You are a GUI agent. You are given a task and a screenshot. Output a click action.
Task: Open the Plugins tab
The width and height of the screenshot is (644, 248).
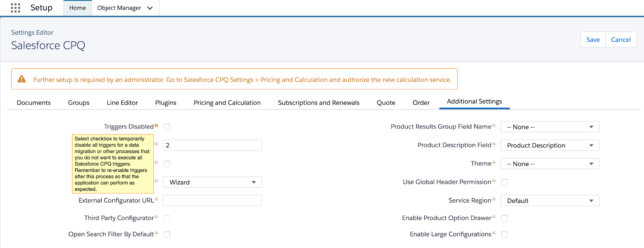(166, 103)
